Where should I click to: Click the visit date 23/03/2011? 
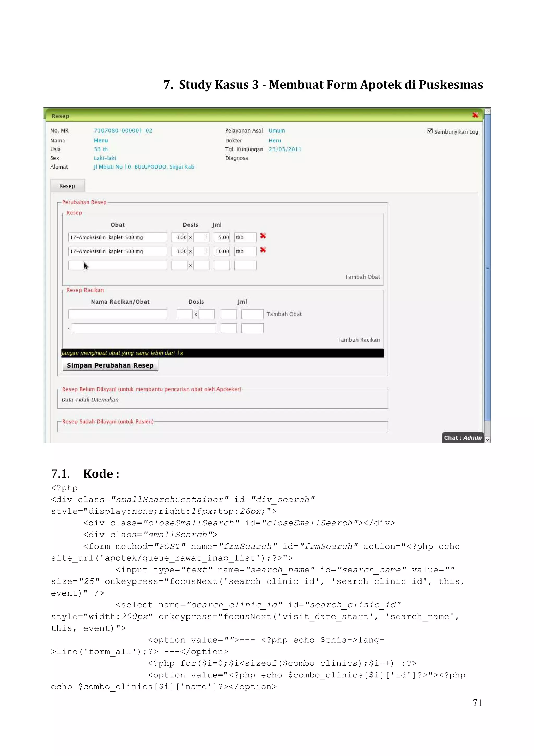click(x=285, y=149)
